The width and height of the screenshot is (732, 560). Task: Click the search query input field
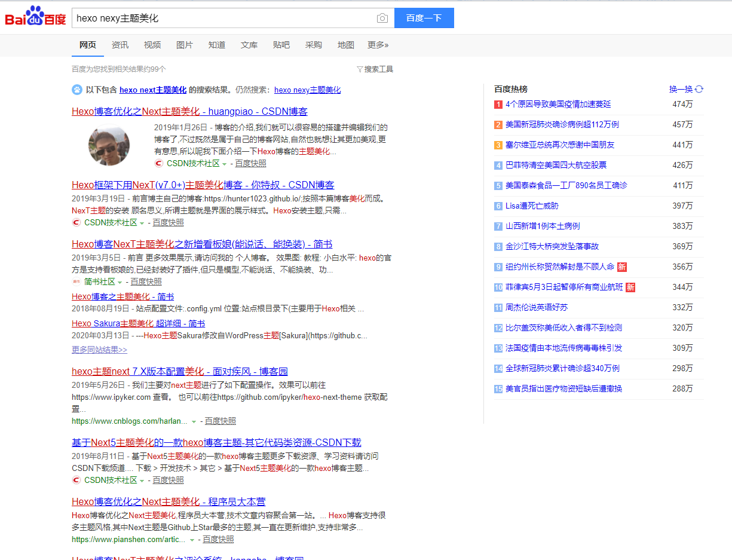[x=224, y=18]
